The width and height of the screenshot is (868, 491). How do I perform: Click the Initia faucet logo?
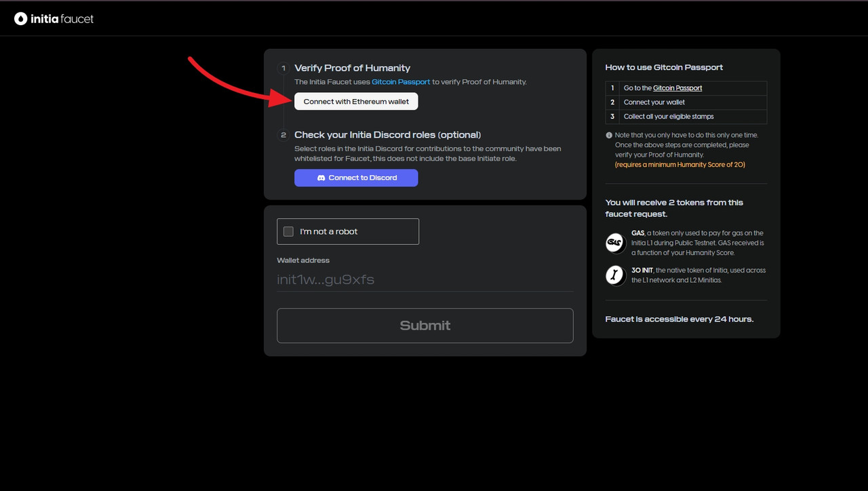click(x=54, y=19)
